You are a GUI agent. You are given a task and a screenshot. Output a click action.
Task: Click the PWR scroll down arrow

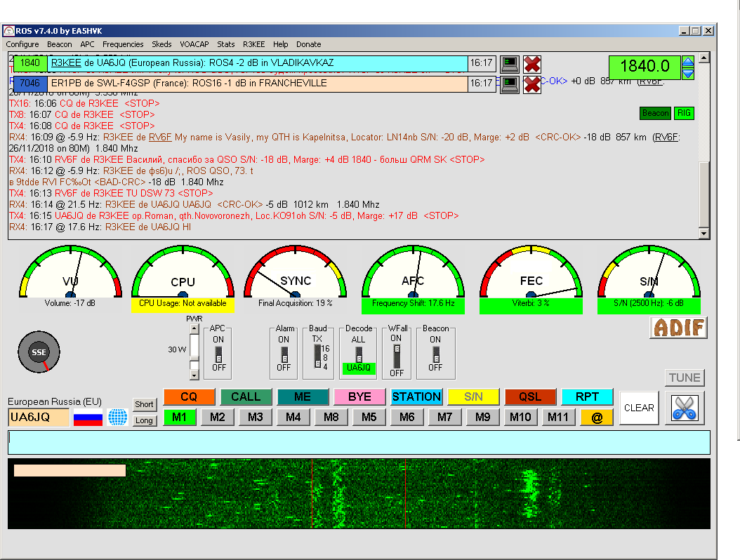(195, 374)
